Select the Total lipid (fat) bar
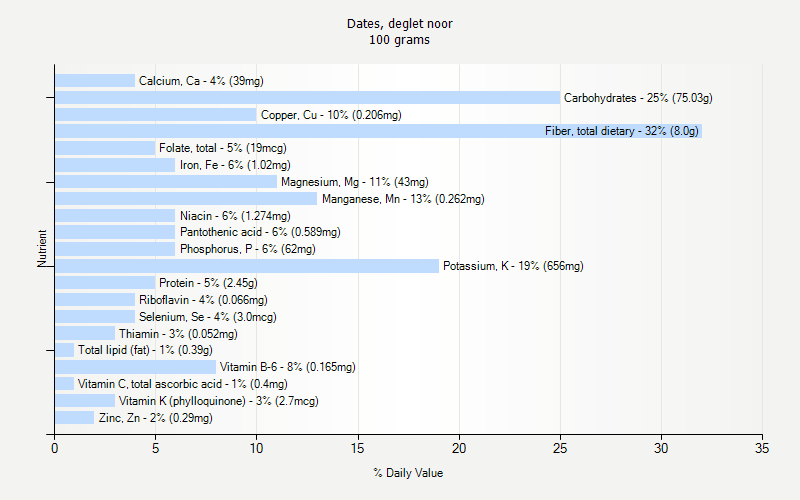800x500 pixels. [64, 350]
